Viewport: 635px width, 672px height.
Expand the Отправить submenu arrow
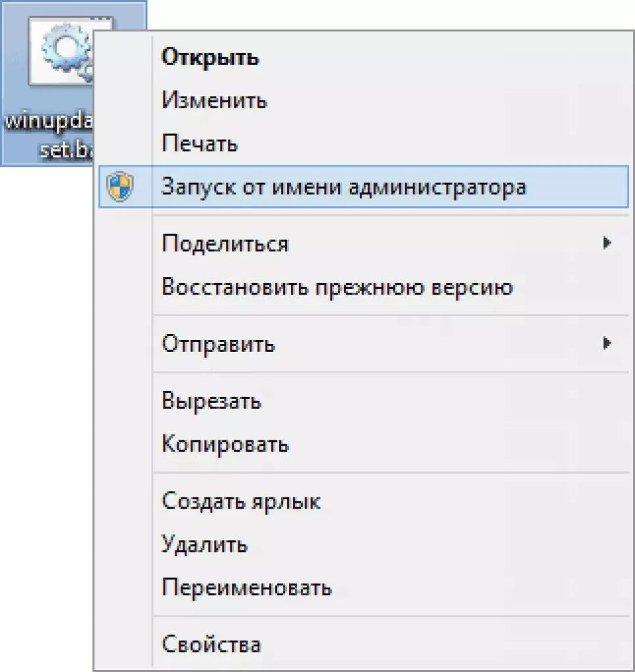tap(607, 343)
